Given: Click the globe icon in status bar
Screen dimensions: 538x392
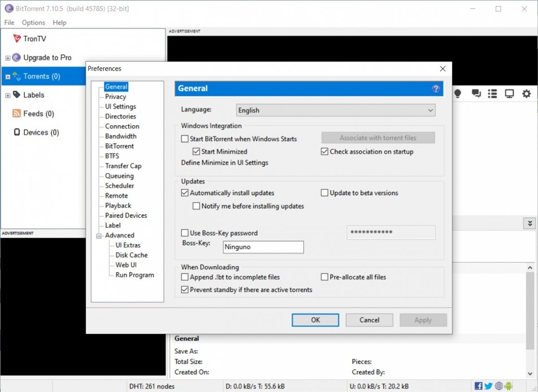Looking at the screenshot, I should click(x=499, y=386).
